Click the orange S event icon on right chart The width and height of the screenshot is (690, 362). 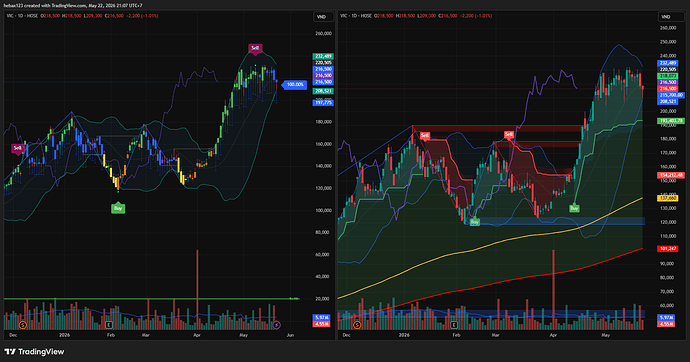[357, 325]
